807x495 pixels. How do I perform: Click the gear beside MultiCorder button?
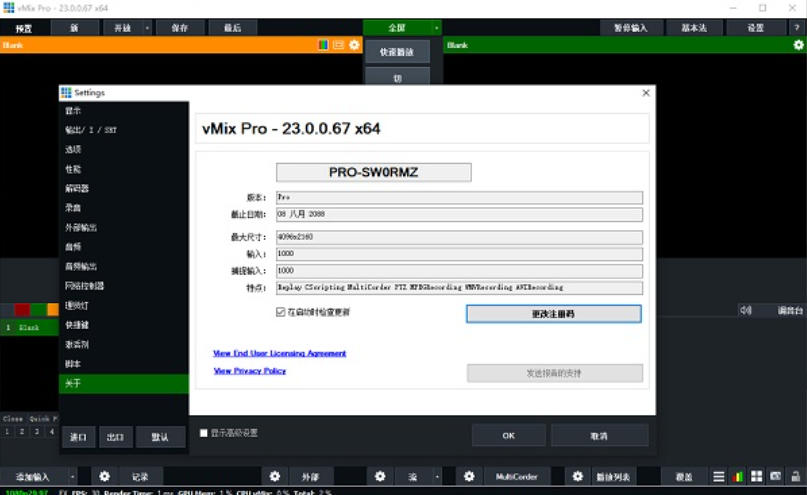(469, 476)
